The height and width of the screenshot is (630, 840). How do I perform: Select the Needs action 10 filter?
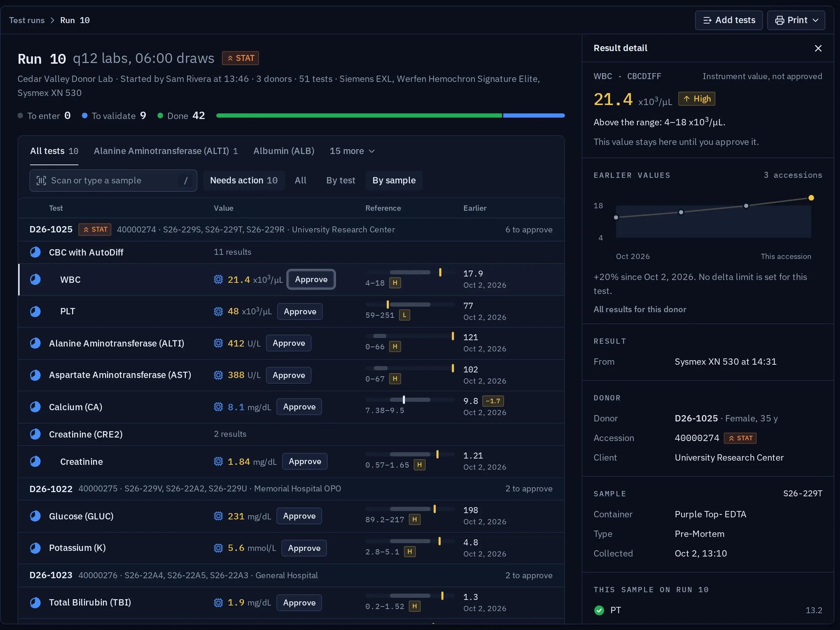point(244,180)
